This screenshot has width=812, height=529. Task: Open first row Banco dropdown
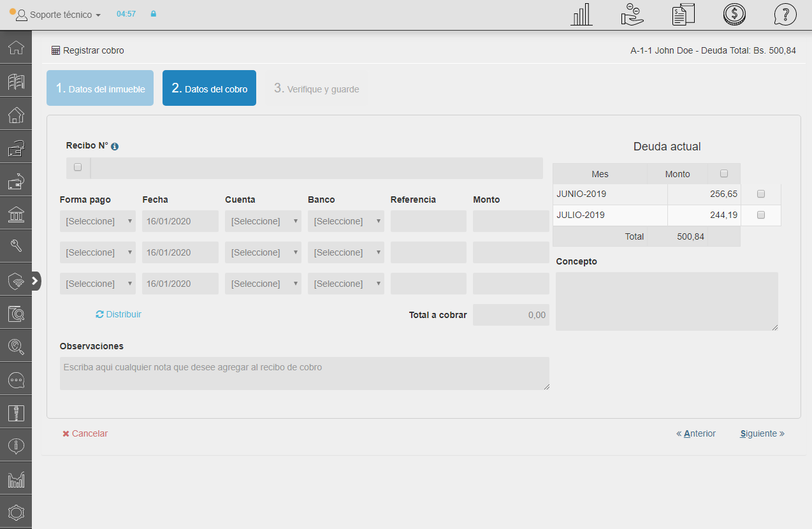pos(345,221)
